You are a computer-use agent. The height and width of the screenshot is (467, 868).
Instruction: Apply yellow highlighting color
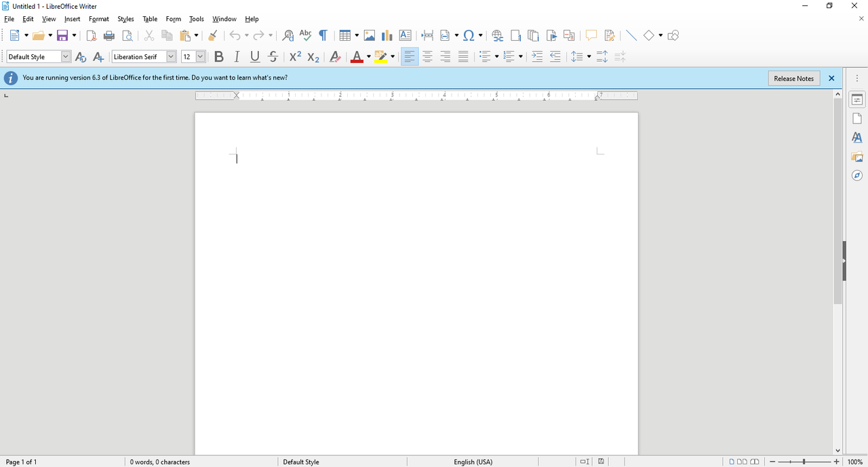pos(380,57)
